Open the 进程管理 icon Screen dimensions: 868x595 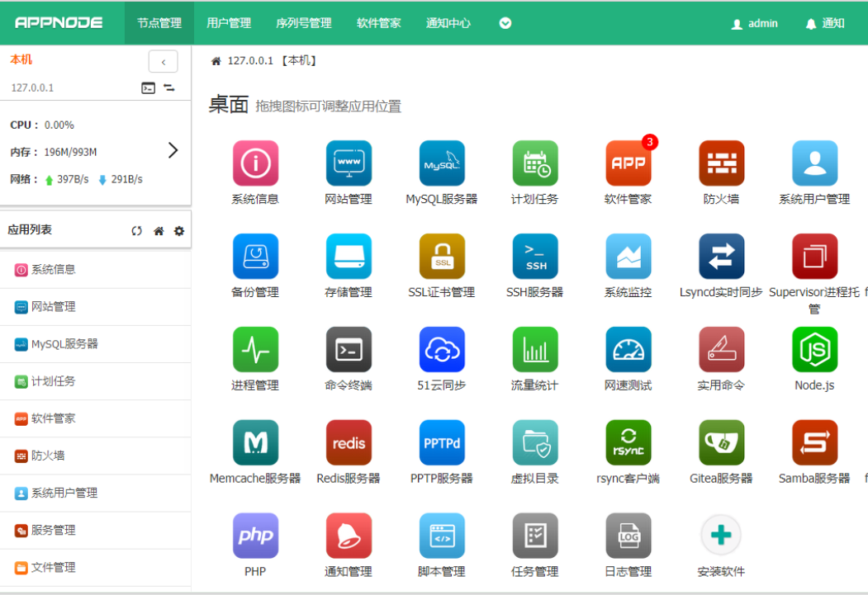pos(255,349)
